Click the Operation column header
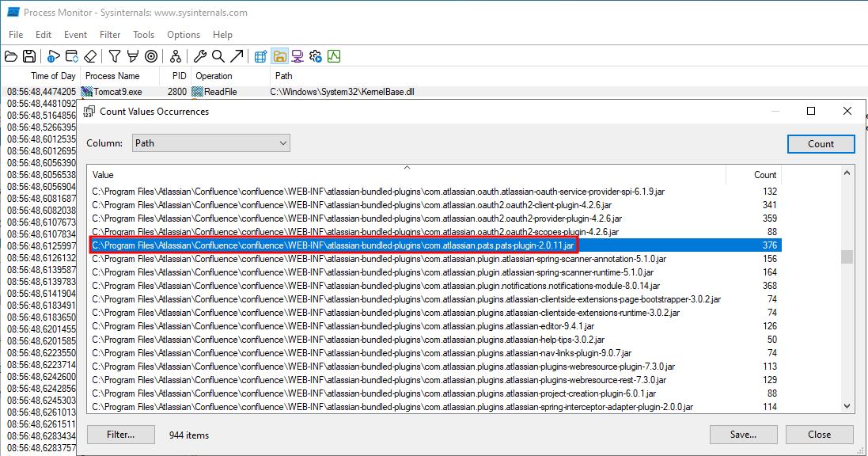Image resolution: width=868 pixels, height=456 pixels. pyautogui.click(x=230, y=76)
